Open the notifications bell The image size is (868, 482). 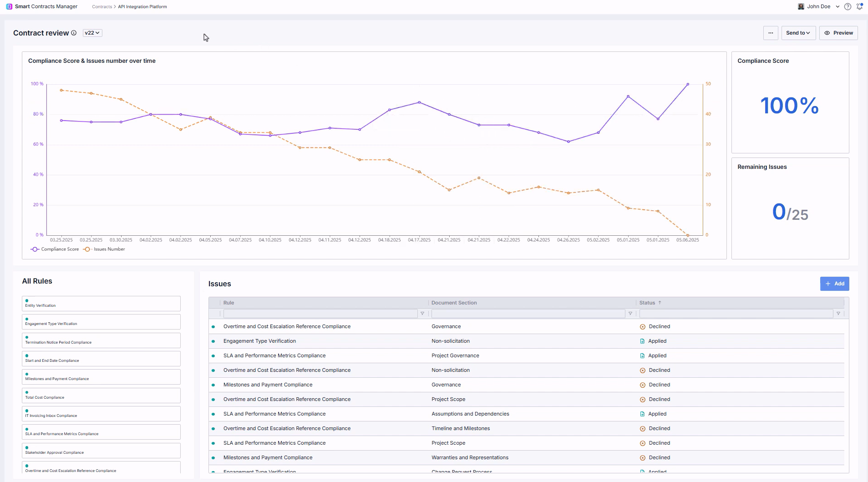[859, 7]
